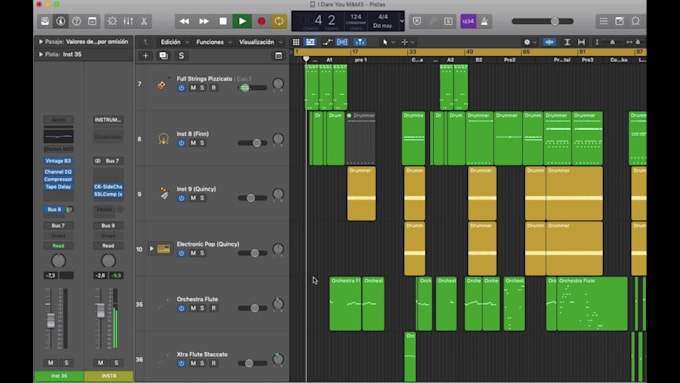Screen dimensions: 680x383
Task: Toggle global Solo S button in track header
Action: pyautogui.click(x=181, y=56)
